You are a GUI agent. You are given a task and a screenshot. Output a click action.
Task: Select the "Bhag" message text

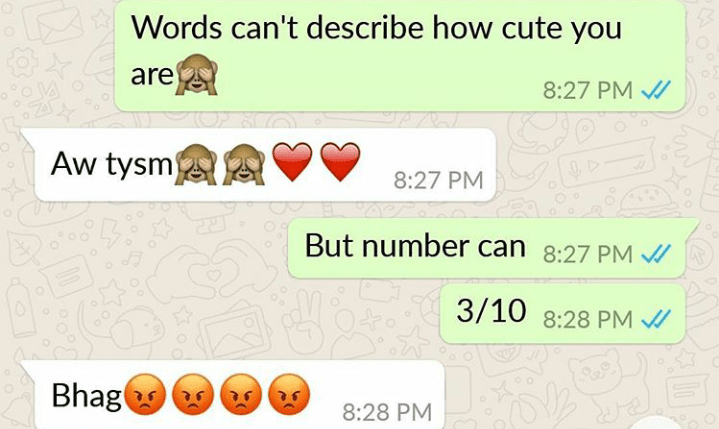coord(87,396)
